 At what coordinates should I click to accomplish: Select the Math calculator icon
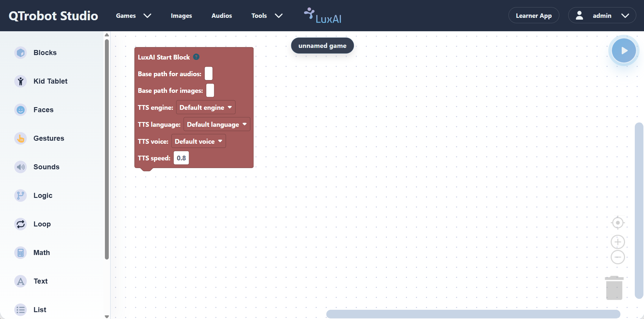tap(21, 253)
